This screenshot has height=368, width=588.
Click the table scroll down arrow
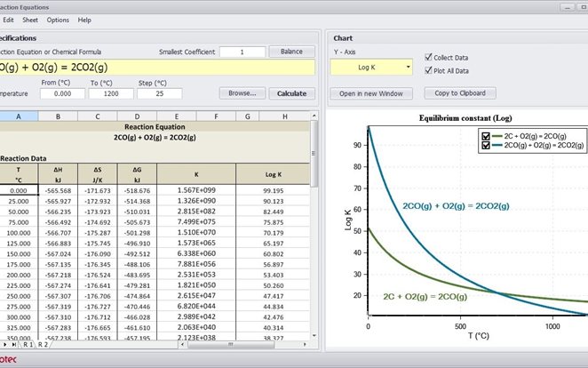[314, 336]
